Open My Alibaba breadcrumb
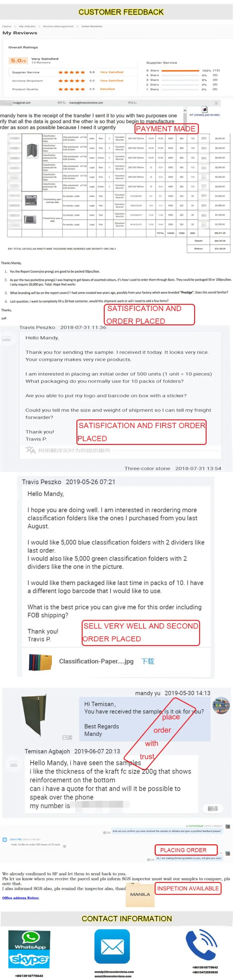 27,26
